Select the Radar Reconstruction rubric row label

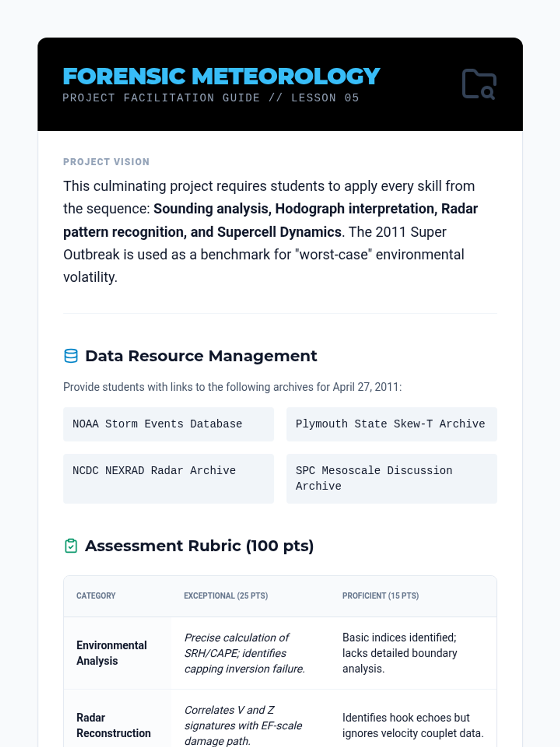113,725
